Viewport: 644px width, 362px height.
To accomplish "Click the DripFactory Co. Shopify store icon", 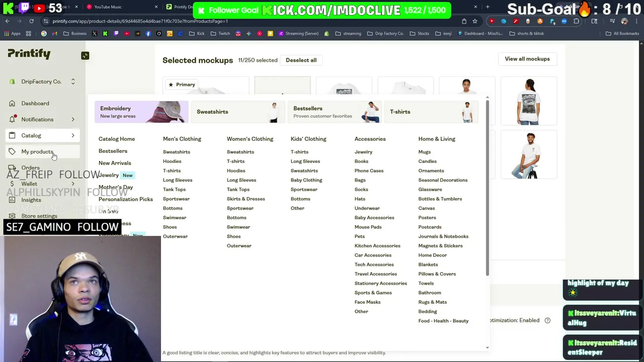I will 12,81.
